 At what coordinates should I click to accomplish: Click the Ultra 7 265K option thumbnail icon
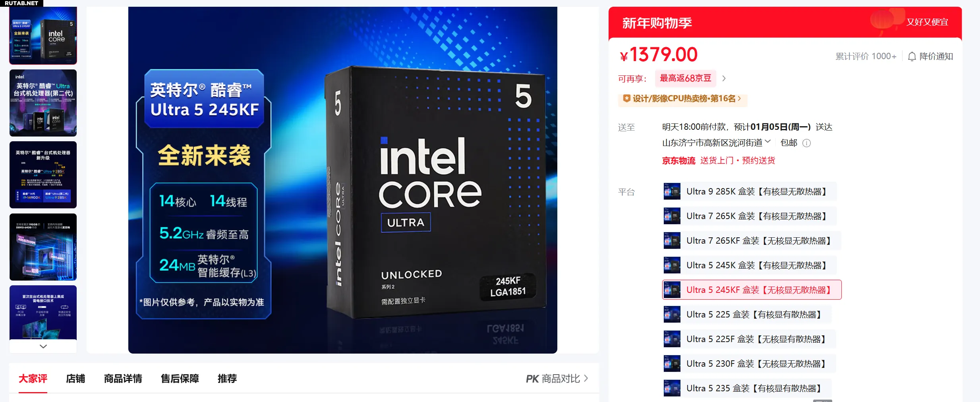[672, 216]
